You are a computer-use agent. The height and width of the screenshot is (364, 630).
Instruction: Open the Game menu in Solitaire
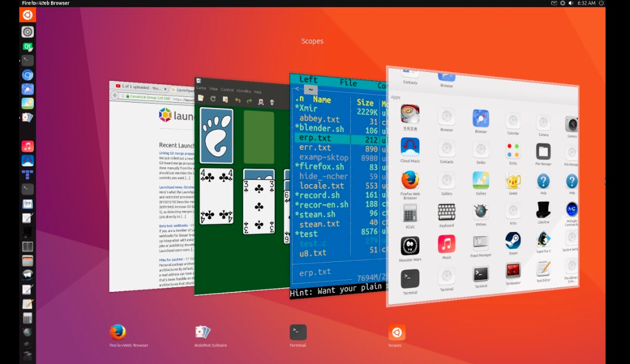pos(201,88)
